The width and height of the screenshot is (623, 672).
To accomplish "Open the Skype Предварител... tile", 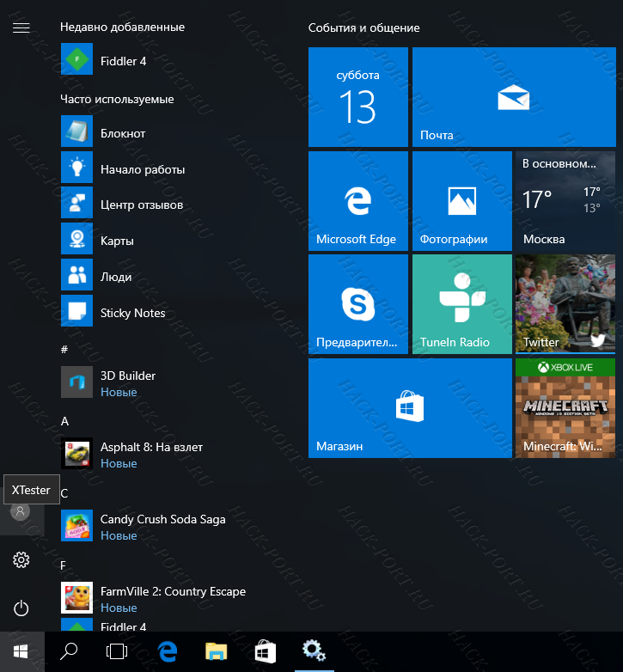I will [358, 304].
